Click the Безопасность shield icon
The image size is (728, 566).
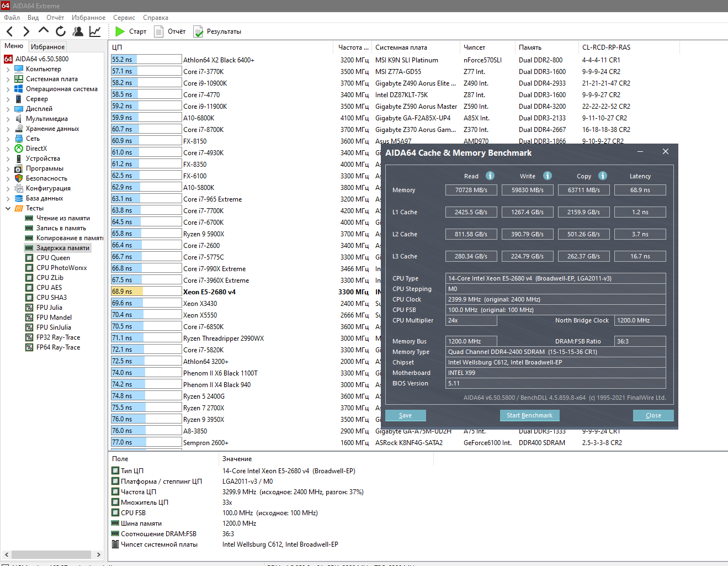19,178
